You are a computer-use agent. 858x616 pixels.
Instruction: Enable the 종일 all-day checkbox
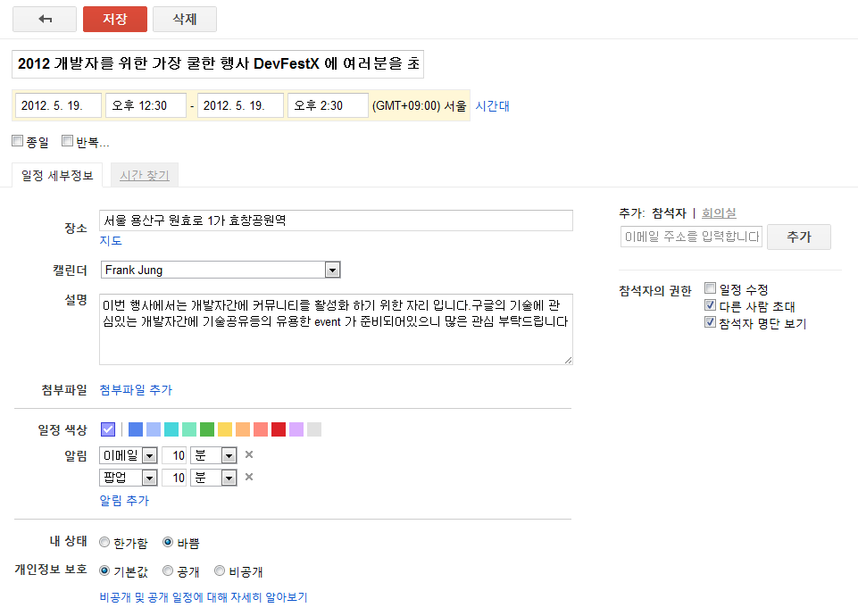coord(18,141)
